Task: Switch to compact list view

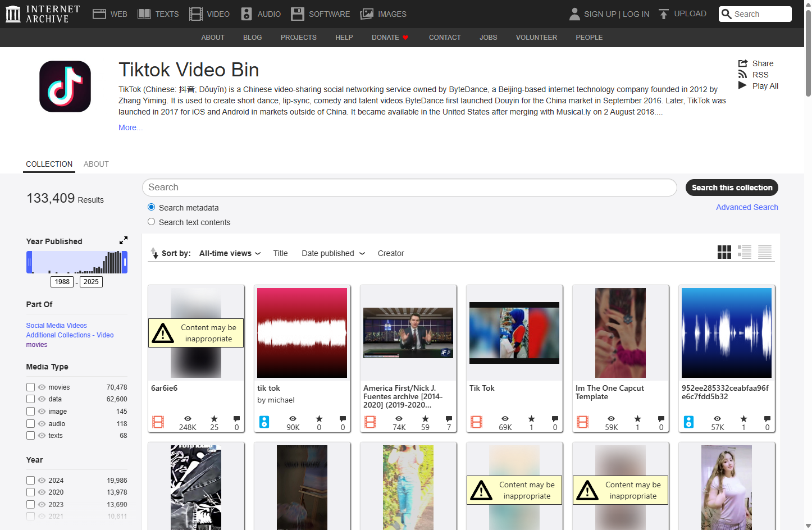Action: 765,252
